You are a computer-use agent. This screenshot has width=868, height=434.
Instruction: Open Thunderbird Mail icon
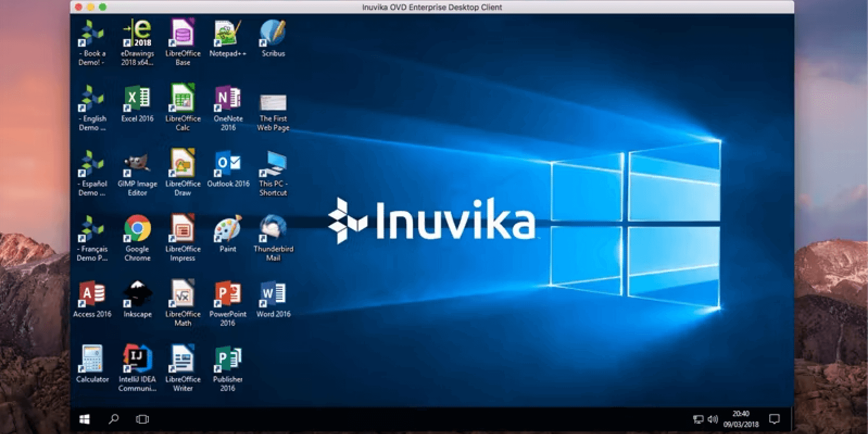(x=273, y=238)
